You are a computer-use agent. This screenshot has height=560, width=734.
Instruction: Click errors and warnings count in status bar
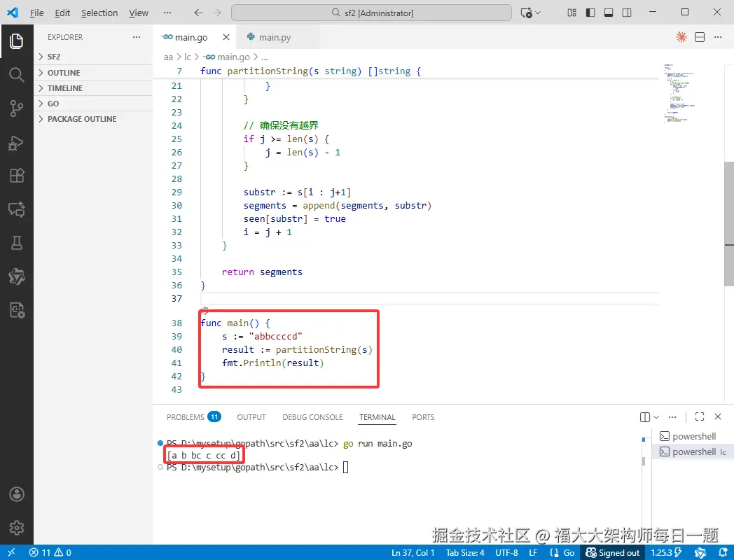(x=50, y=552)
